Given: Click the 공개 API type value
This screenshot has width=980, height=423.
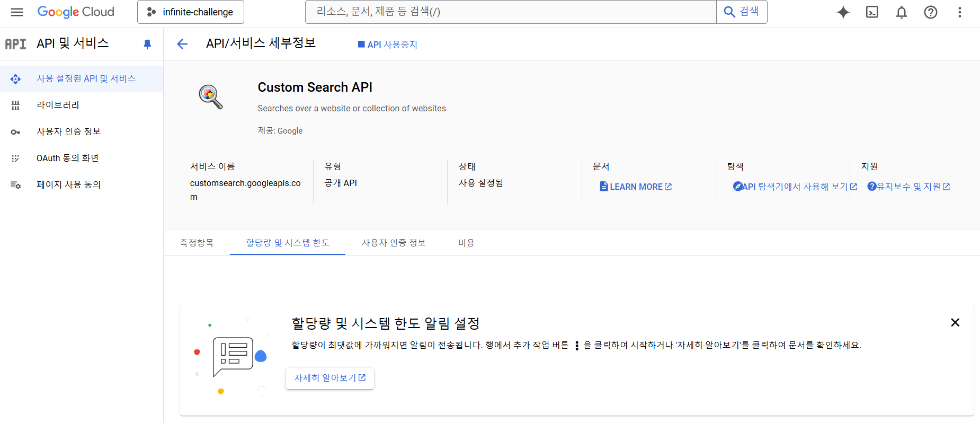Looking at the screenshot, I should tap(341, 183).
